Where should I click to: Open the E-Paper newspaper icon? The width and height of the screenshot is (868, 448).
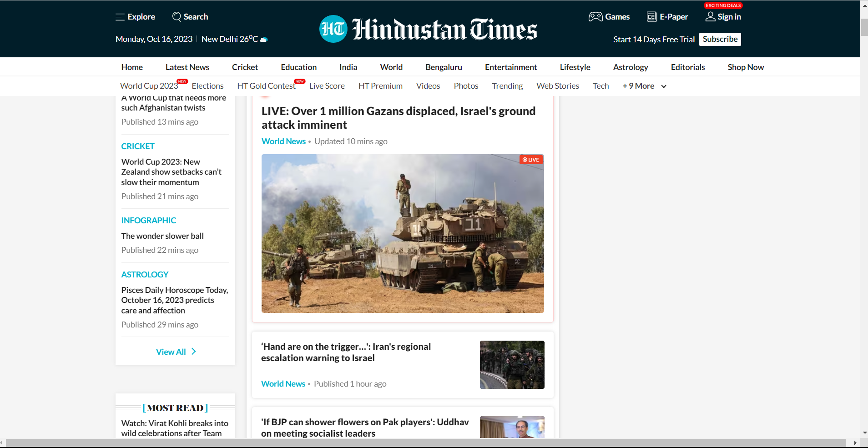click(x=652, y=17)
